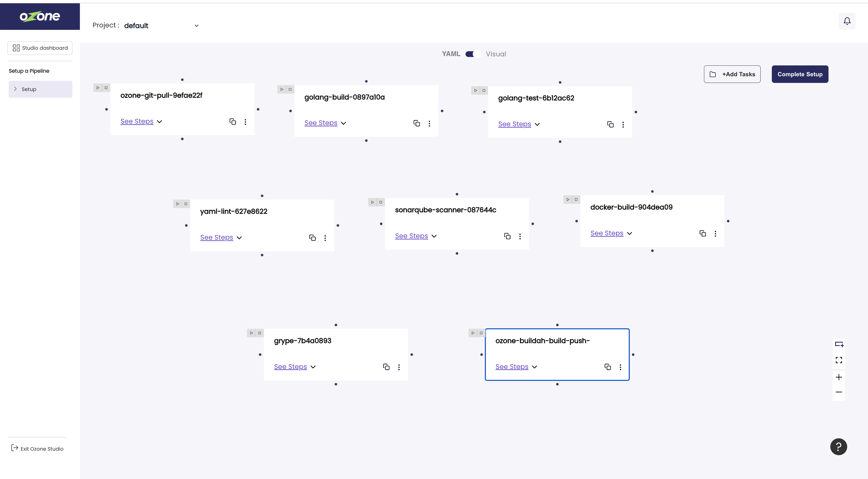This screenshot has height=479, width=868.
Task: Run the yaml-lint-627e8622 task
Action: [178, 204]
